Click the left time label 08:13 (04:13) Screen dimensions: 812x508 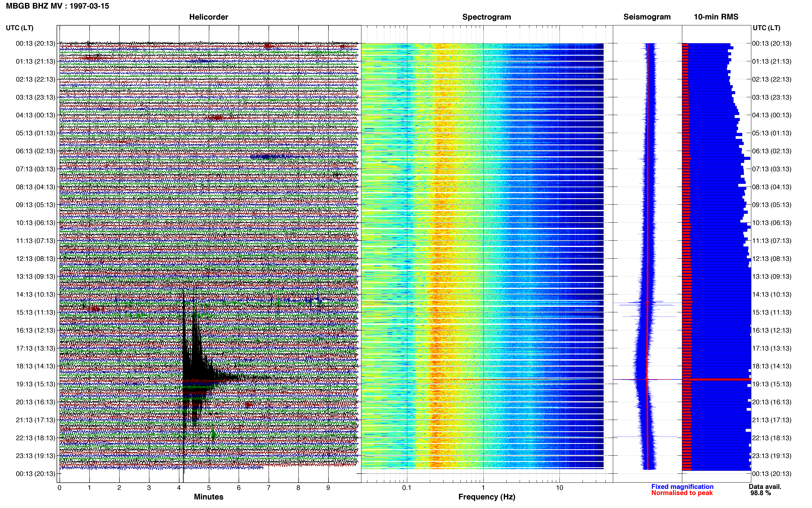click(x=36, y=187)
